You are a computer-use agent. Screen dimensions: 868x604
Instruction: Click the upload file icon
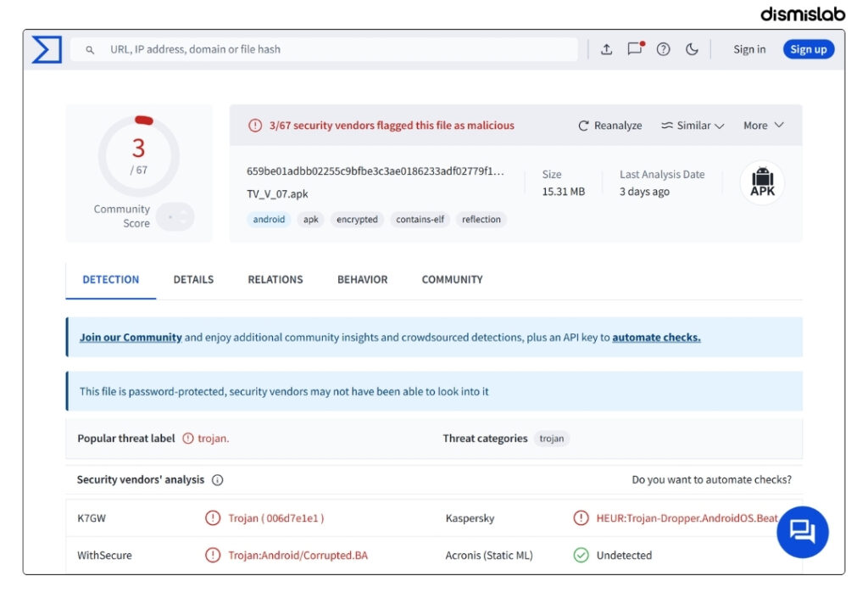[x=607, y=49]
